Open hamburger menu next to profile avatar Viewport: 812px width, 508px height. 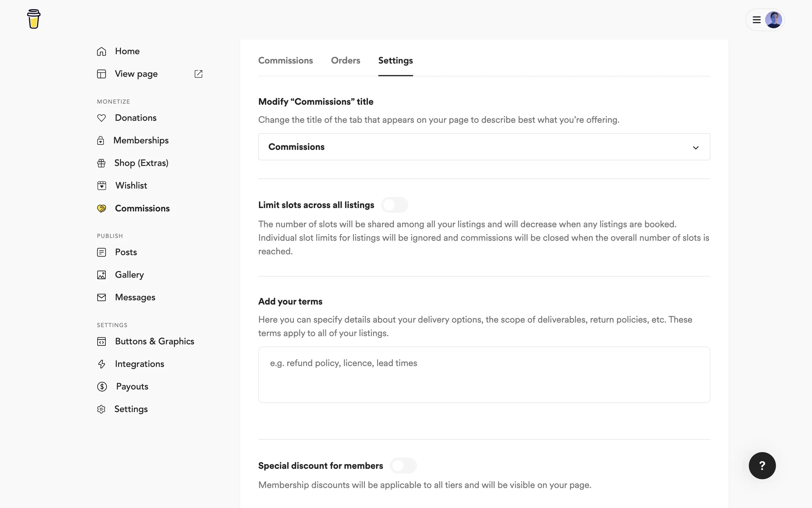[757, 20]
